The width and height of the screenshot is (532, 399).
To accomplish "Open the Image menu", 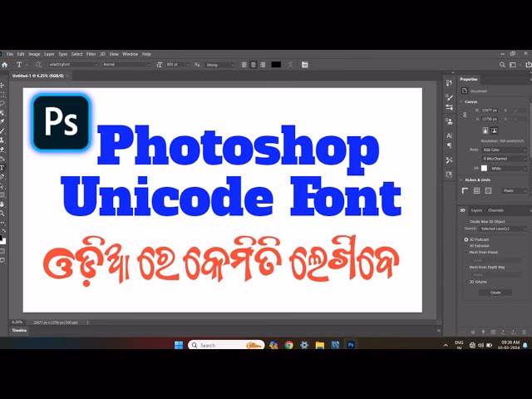I will [x=34, y=54].
